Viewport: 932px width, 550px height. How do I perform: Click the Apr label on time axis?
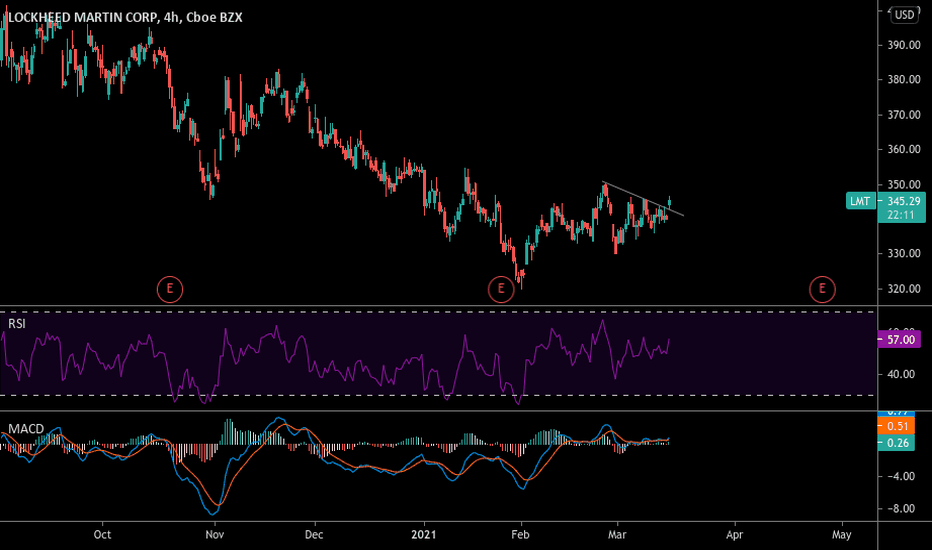coord(735,535)
